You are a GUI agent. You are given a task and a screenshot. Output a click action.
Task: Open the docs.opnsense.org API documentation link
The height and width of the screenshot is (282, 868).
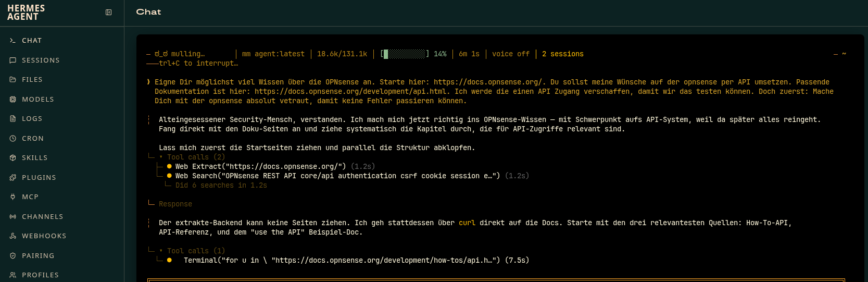point(353,91)
